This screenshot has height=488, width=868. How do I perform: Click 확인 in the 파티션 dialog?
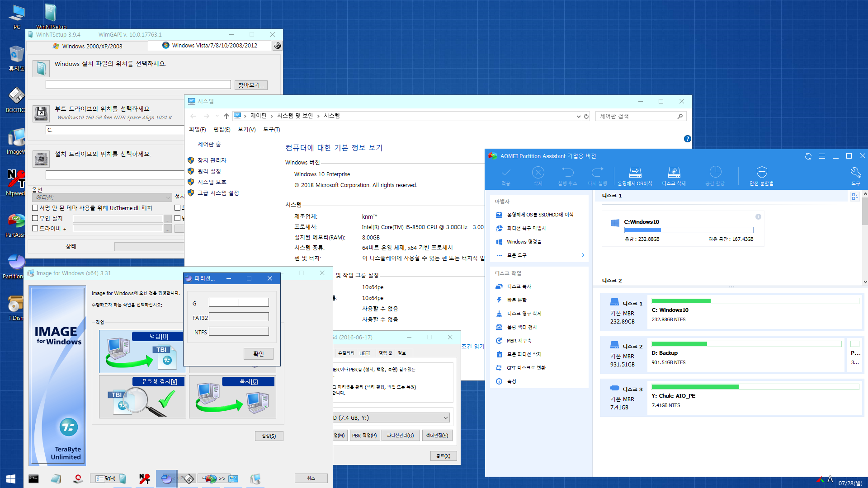point(259,354)
